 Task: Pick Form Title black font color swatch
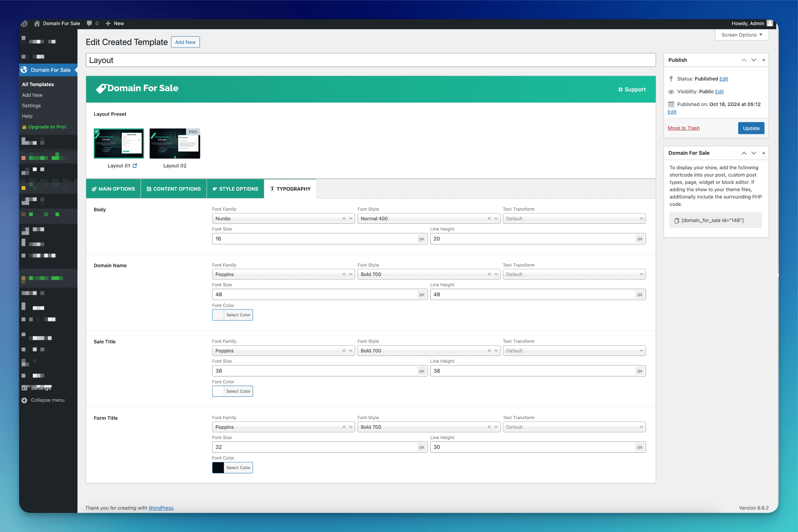218,468
